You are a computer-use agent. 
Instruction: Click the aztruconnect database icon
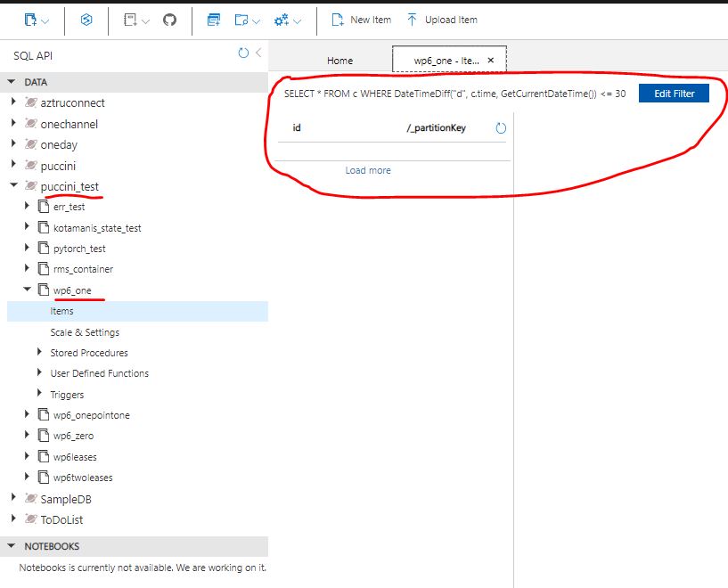pos(30,102)
